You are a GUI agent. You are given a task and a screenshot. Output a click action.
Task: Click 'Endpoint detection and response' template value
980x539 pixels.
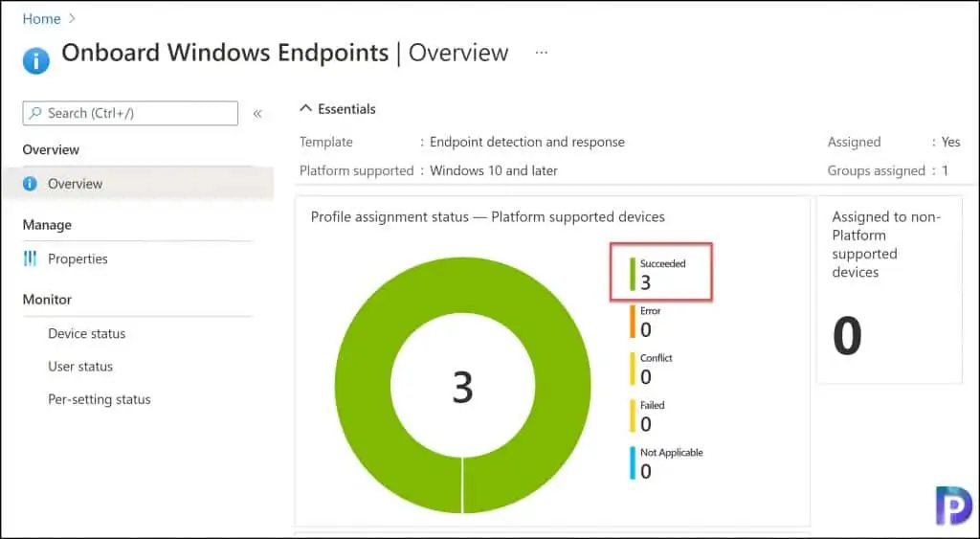tap(527, 142)
